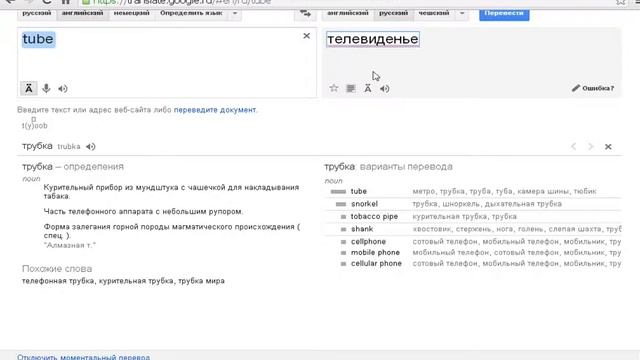Select английский as source language
This screenshot has height=360, width=640.
pyautogui.click(x=82, y=13)
